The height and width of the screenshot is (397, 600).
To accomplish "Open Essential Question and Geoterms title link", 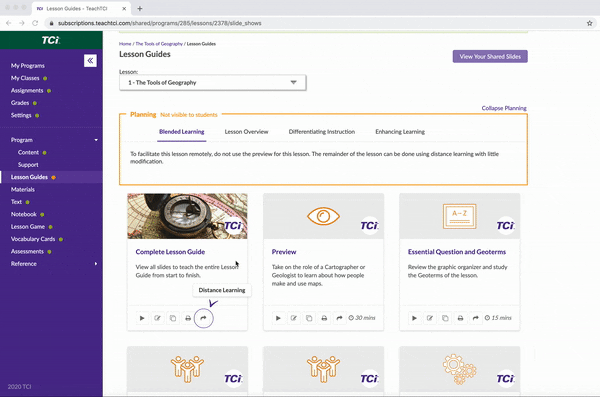I will click(457, 252).
